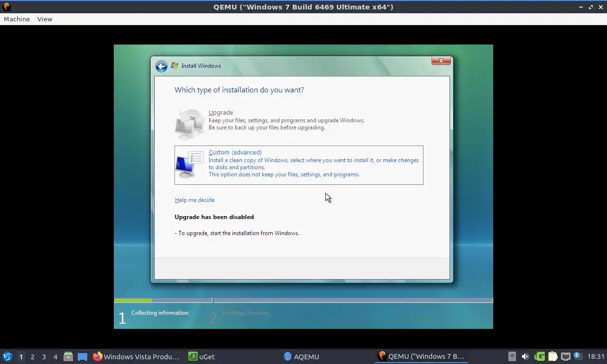Click the clipboard tray icon
Image resolution: width=607 pixels, height=364 pixels.
pos(552,356)
